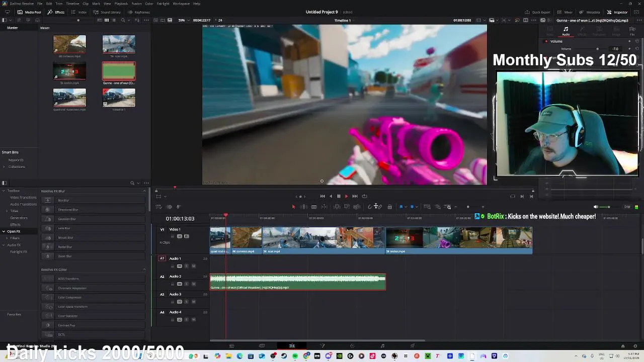Open the Timeline View Options icon
This screenshot has height=362, width=644.
click(158, 207)
